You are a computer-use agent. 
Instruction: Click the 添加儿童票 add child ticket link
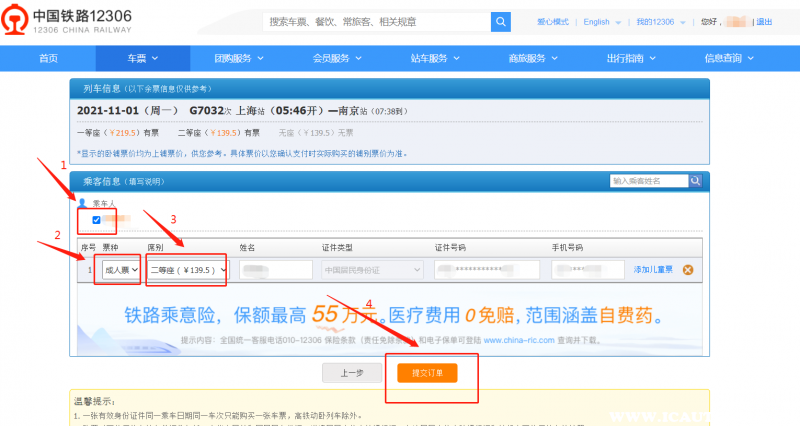tap(653, 269)
